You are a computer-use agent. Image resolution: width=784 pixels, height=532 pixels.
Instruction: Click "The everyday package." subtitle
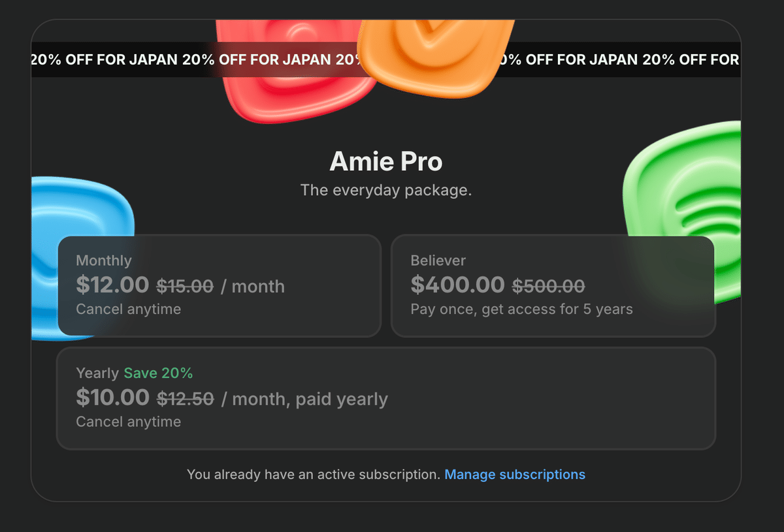click(x=386, y=191)
